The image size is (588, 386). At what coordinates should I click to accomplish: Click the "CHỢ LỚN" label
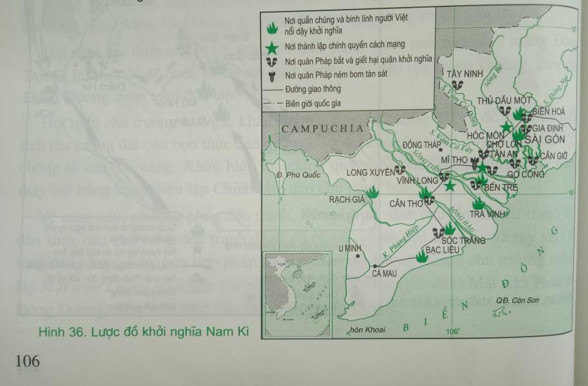pos(504,144)
